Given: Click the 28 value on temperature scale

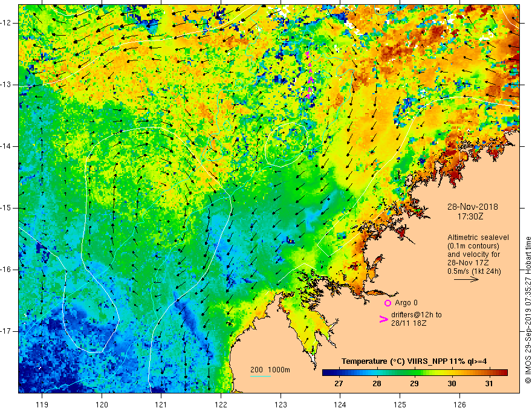Looking at the screenshot, I should coord(376,384).
